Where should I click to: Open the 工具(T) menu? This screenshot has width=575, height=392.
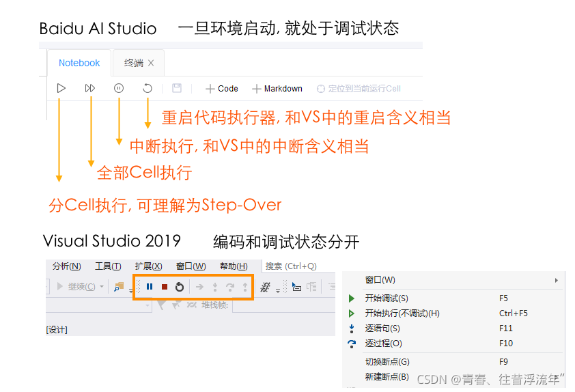[108, 266]
